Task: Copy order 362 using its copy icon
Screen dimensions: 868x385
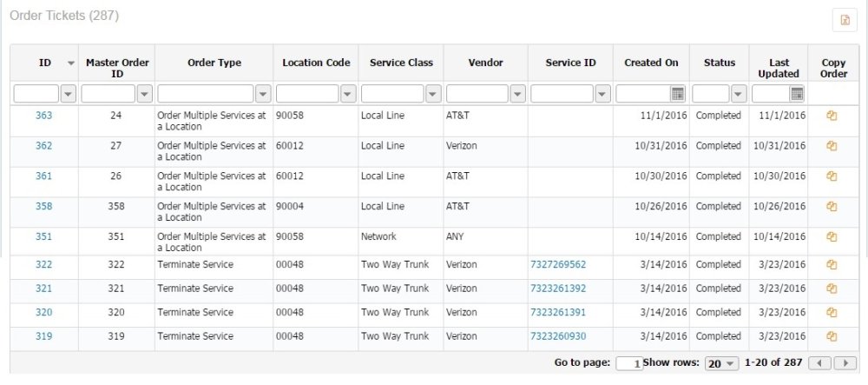Action: [832, 146]
